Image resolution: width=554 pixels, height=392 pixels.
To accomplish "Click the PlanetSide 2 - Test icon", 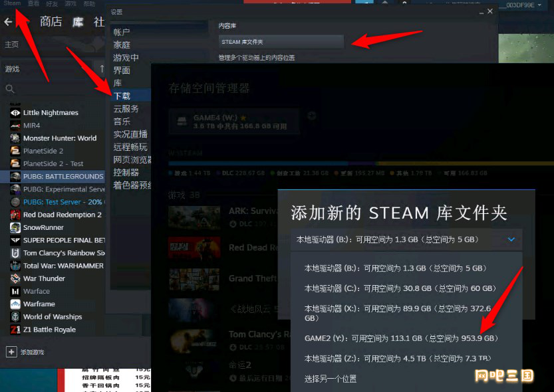I will (x=15, y=163).
